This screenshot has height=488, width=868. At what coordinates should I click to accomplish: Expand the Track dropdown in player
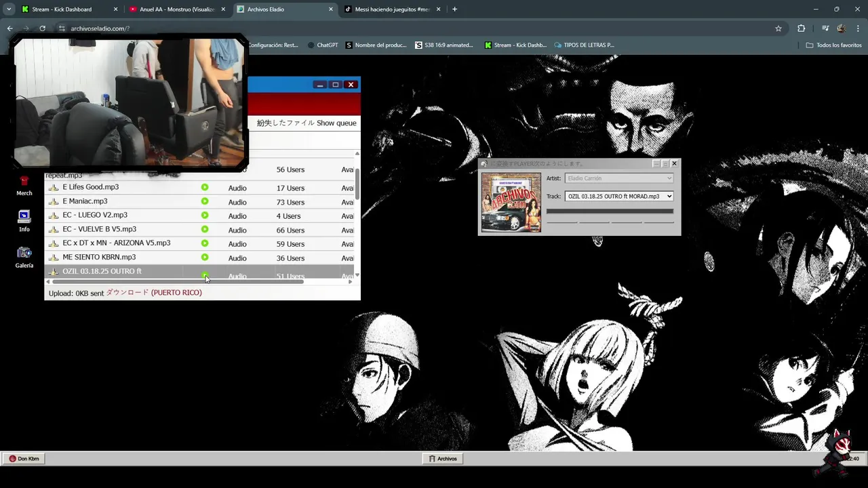click(x=619, y=197)
